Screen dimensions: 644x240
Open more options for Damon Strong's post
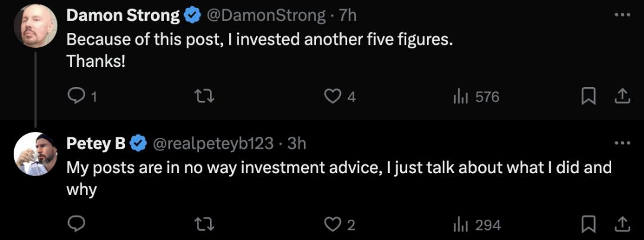(x=621, y=15)
